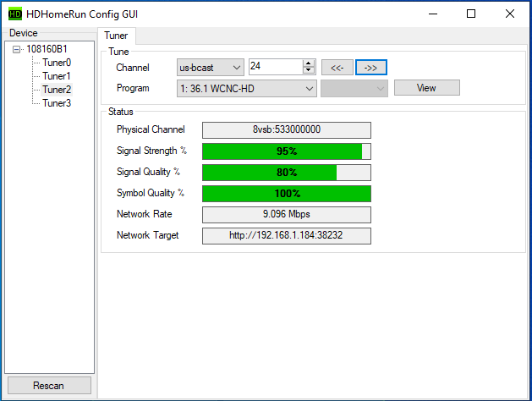
Task: Select Tuner3 in device tree
Action: [x=57, y=103]
